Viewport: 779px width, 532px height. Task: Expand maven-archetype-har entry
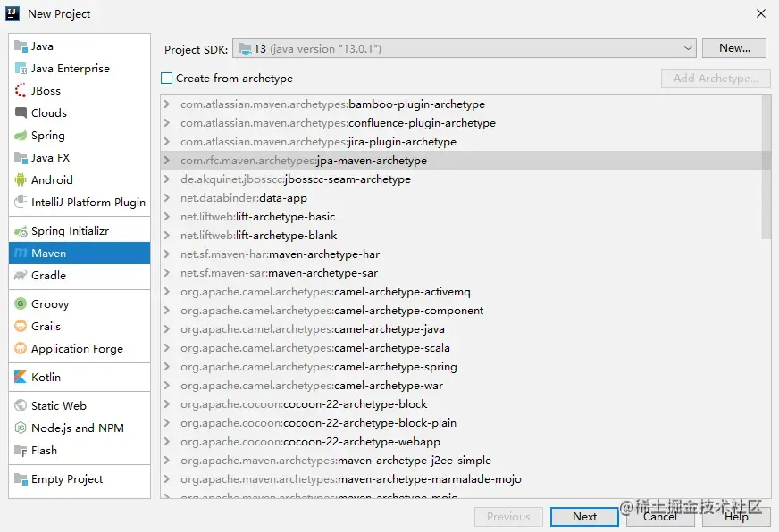coord(167,254)
